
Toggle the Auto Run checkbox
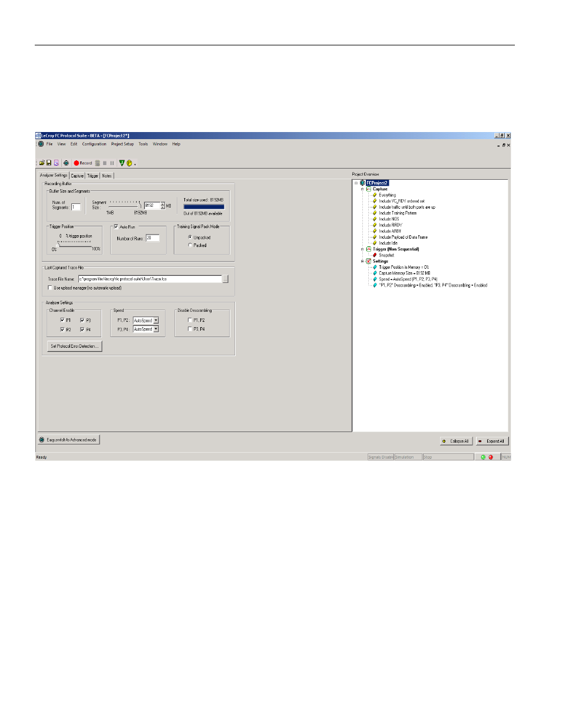(116, 226)
